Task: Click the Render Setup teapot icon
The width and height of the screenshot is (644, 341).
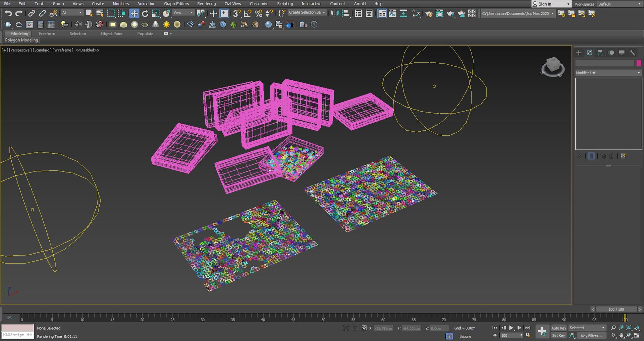Action: coord(429,13)
